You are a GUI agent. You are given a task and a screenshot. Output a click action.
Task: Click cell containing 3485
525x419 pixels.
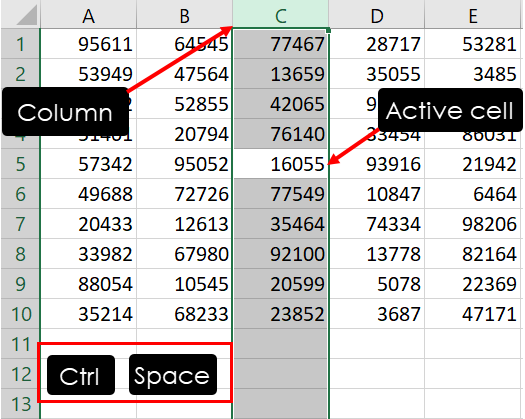(x=473, y=74)
